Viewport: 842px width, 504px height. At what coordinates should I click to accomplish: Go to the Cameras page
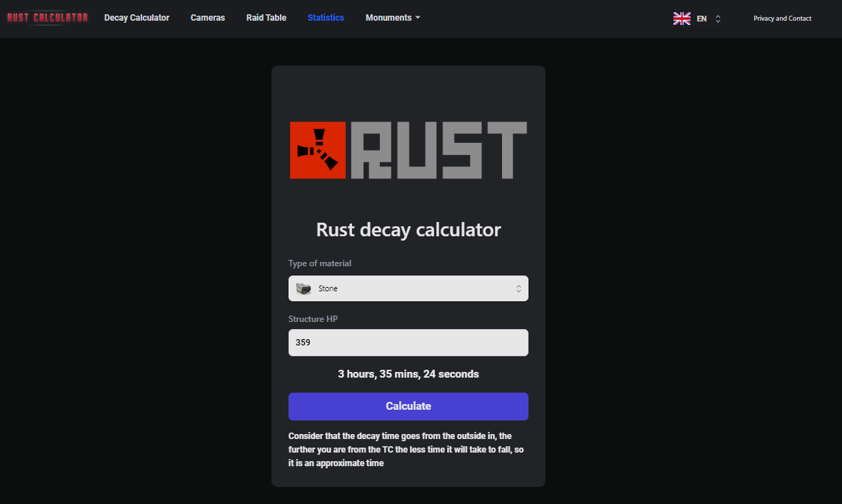point(208,18)
